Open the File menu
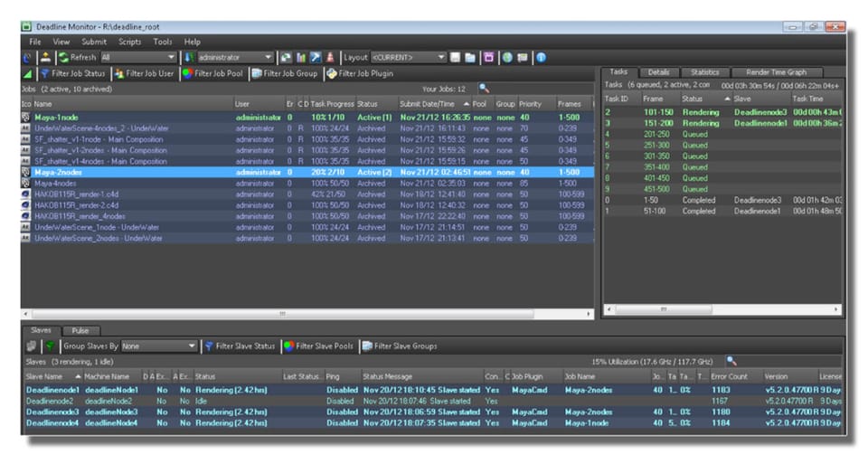Image resolution: width=868 pixels, height=455 pixels. click(x=35, y=42)
